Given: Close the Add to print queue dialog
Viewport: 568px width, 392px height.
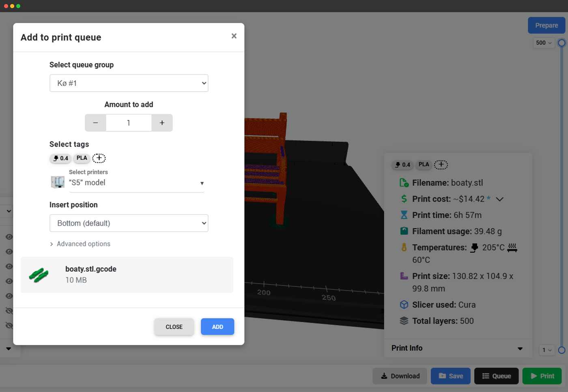Looking at the screenshot, I should click(x=234, y=36).
